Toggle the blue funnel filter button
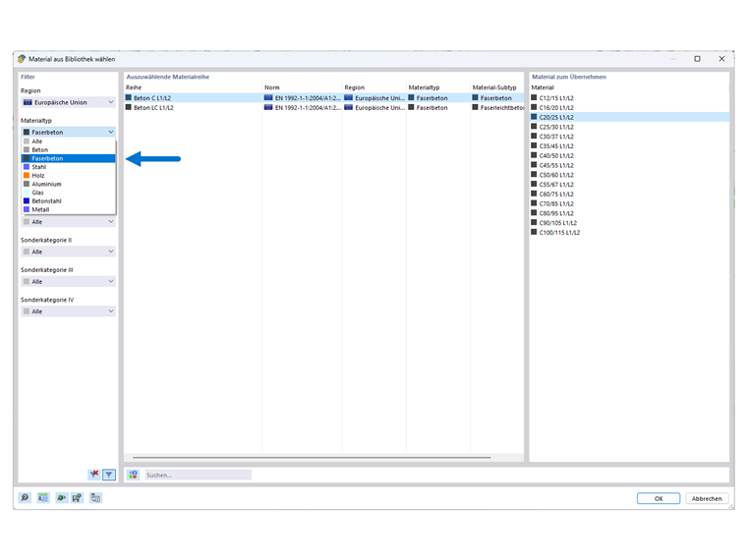 coord(109,475)
